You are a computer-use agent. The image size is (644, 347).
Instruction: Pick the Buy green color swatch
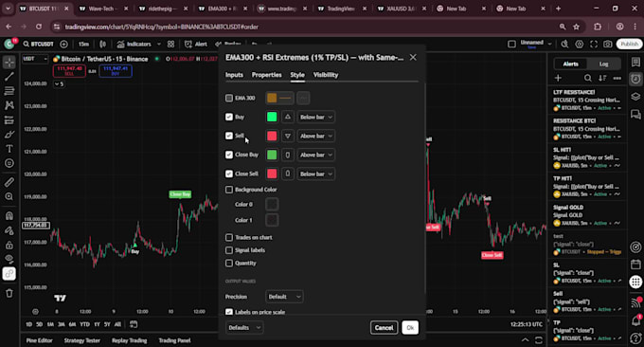272,118
